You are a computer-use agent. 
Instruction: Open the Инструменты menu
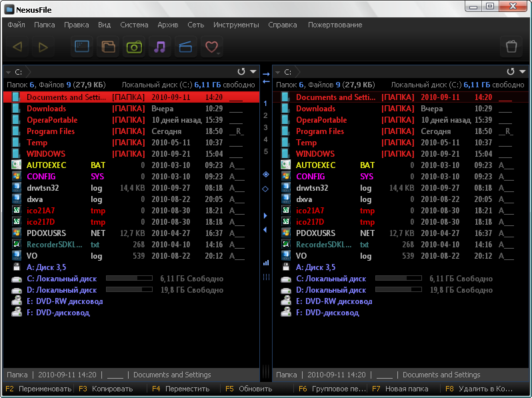pos(236,25)
